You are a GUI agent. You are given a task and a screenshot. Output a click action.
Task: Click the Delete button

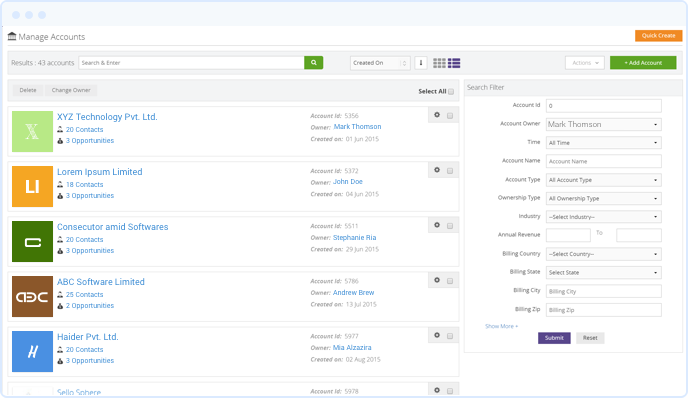[28, 90]
